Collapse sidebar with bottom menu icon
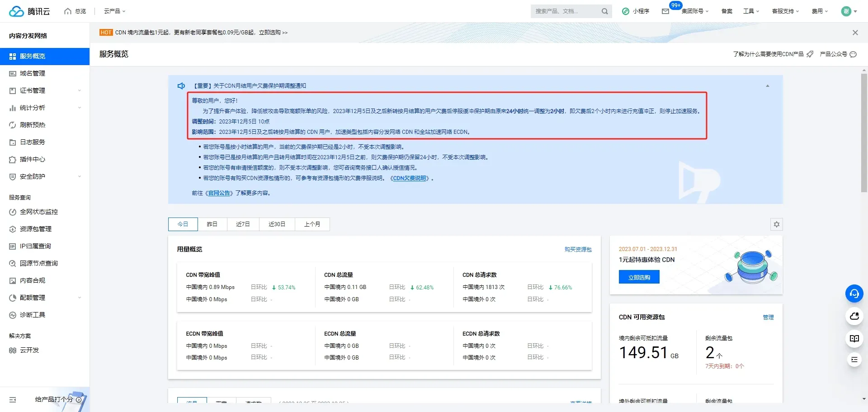This screenshot has height=412, width=868. (13, 400)
